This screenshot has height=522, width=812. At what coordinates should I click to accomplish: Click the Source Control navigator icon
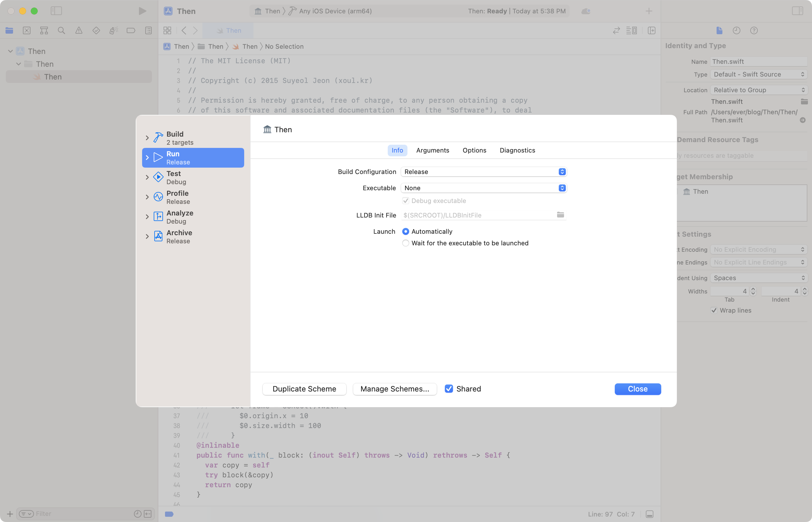tap(26, 30)
